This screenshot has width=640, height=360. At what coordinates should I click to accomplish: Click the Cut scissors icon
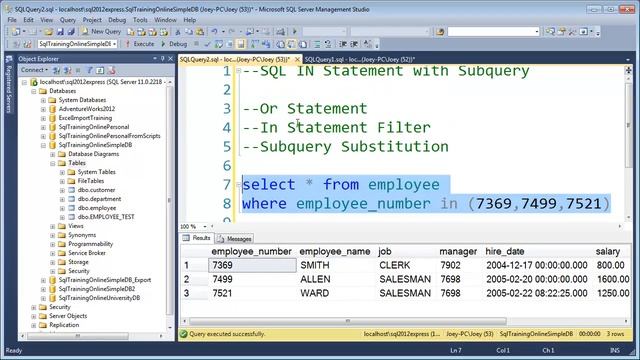[x=178, y=32]
